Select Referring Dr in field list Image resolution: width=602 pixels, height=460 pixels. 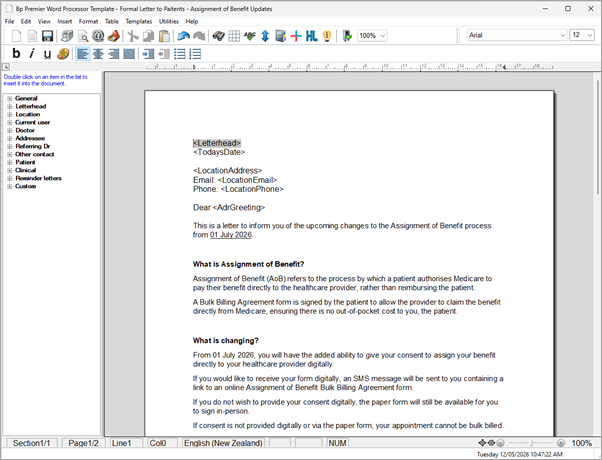33,146
